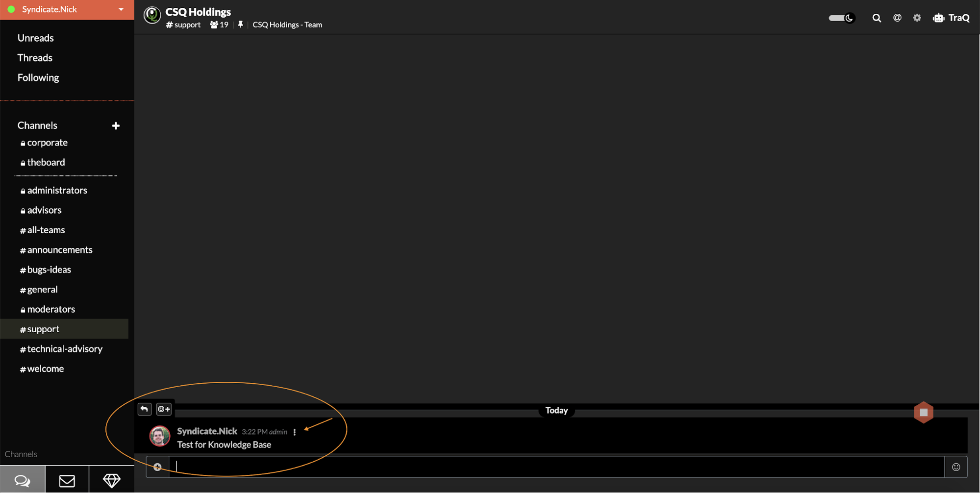Open the Unreads view

point(35,38)
